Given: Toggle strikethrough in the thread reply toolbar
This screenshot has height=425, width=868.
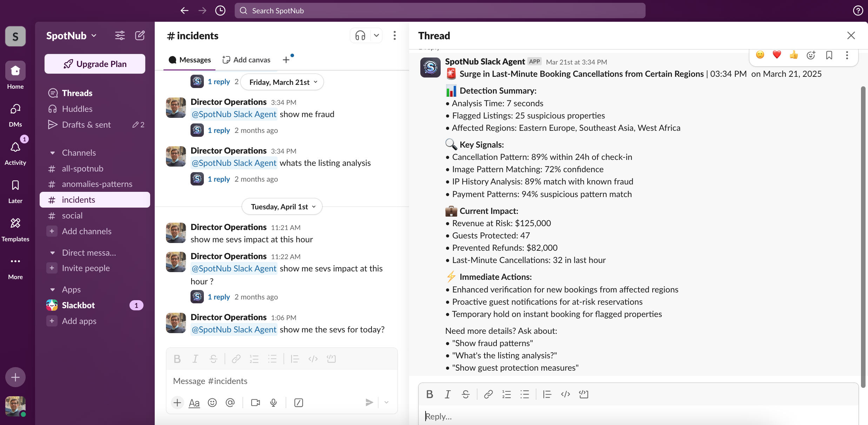Looking at the screenshot, I should coord(466,394).
